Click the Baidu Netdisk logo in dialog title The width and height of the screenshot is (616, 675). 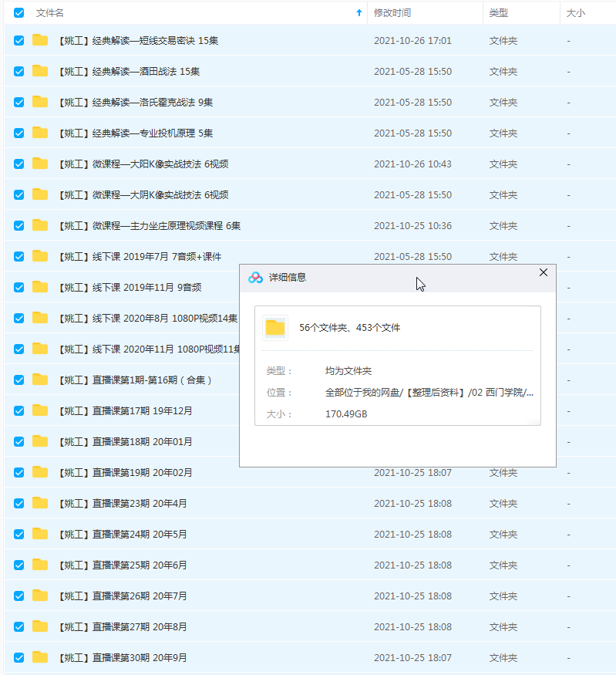pos(255,278)
